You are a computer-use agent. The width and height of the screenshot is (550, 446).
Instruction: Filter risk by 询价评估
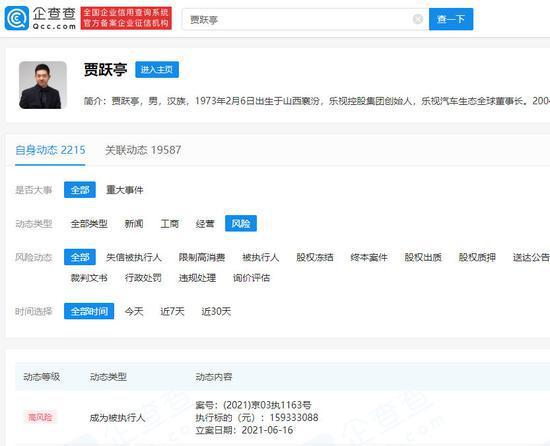coord(251,278)
